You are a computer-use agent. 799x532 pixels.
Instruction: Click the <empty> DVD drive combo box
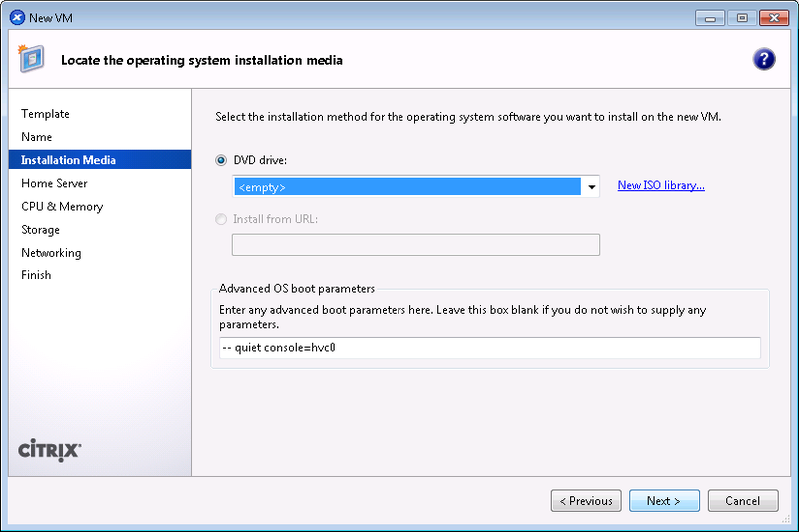415,187
